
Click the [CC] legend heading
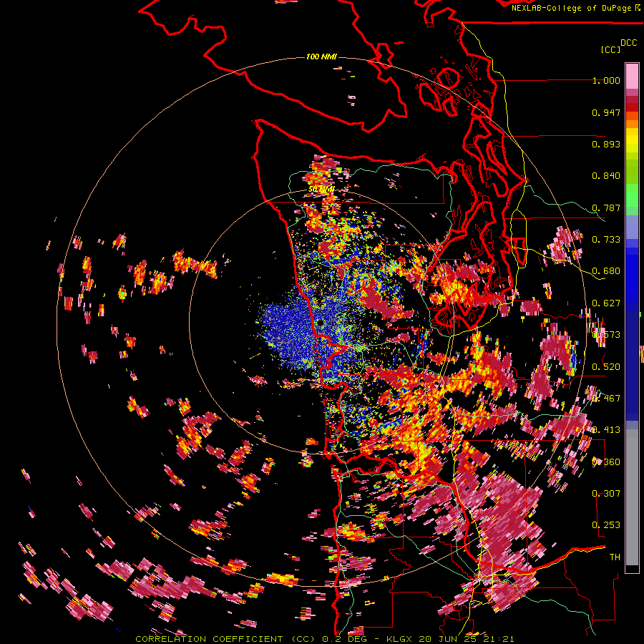(610, 49)
